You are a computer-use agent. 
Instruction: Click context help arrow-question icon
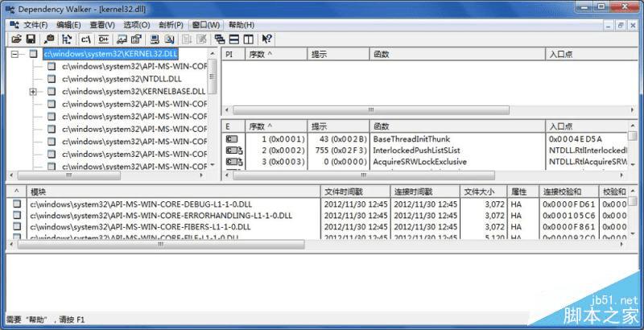tap(266, 39)
